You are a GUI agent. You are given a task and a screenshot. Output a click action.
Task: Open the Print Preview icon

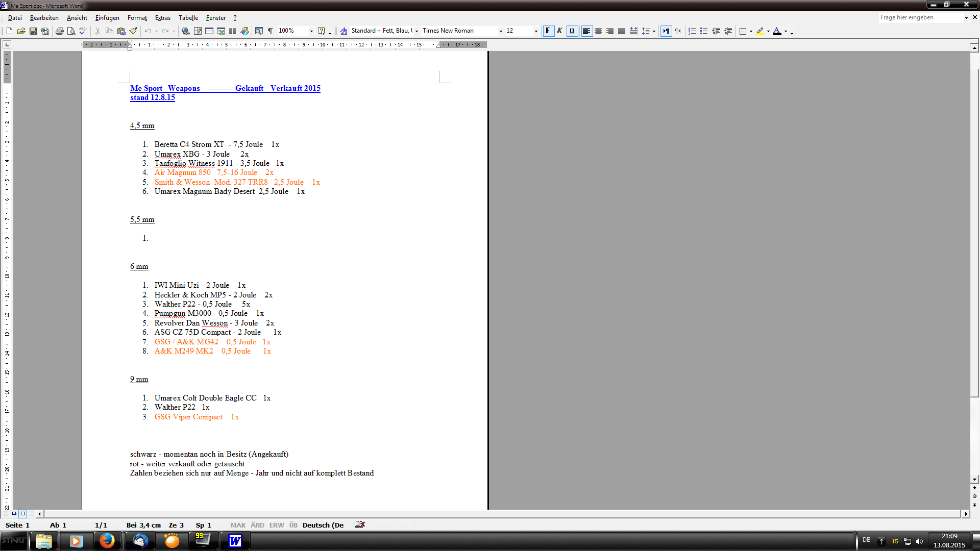[71, 31]
